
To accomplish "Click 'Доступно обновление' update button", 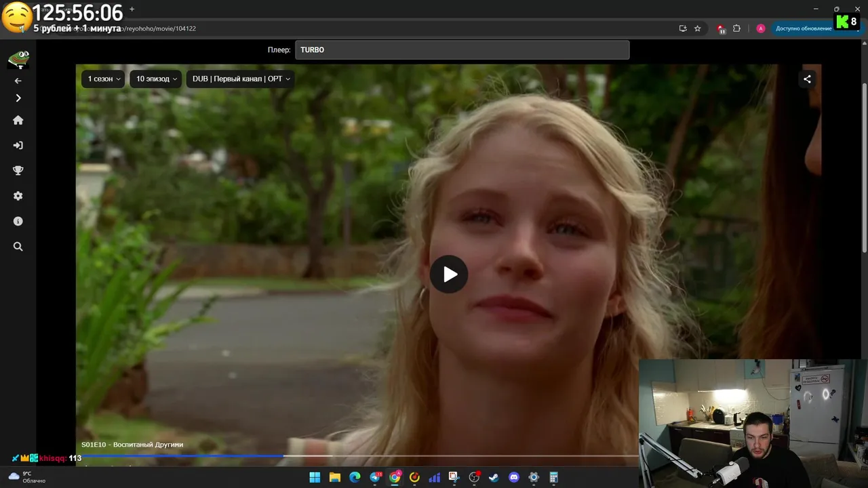I will pos(804,28).
